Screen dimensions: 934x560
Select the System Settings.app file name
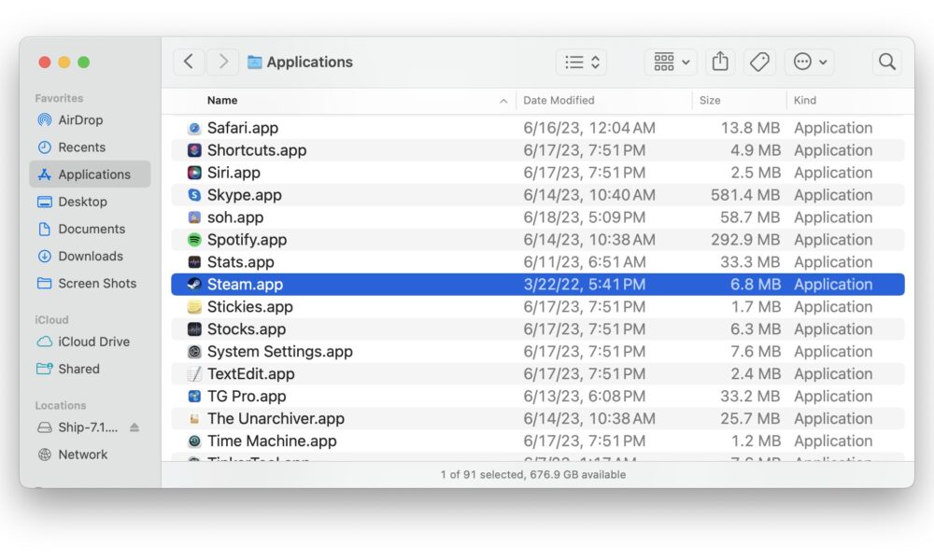click(x=280, y=352)
